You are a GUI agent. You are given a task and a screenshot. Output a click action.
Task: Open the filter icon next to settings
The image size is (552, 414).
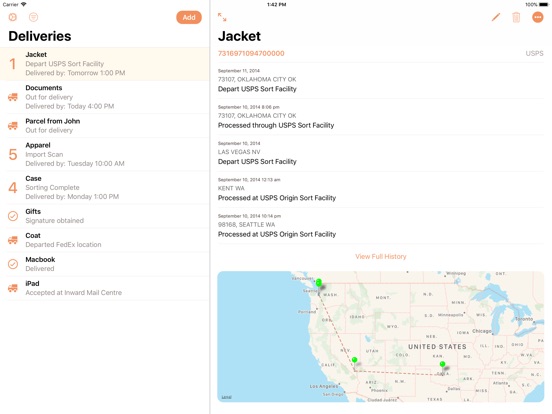[x=33, y=17]
